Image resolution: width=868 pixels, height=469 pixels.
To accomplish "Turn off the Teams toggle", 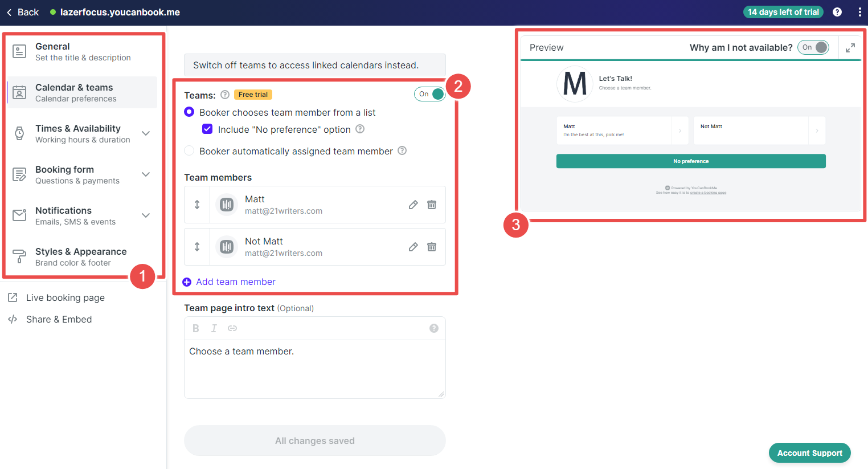I will coord(430,94).
